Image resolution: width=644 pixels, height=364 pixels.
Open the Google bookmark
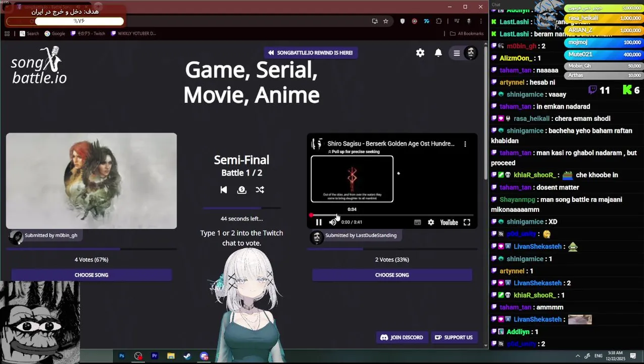pos(55,33)
